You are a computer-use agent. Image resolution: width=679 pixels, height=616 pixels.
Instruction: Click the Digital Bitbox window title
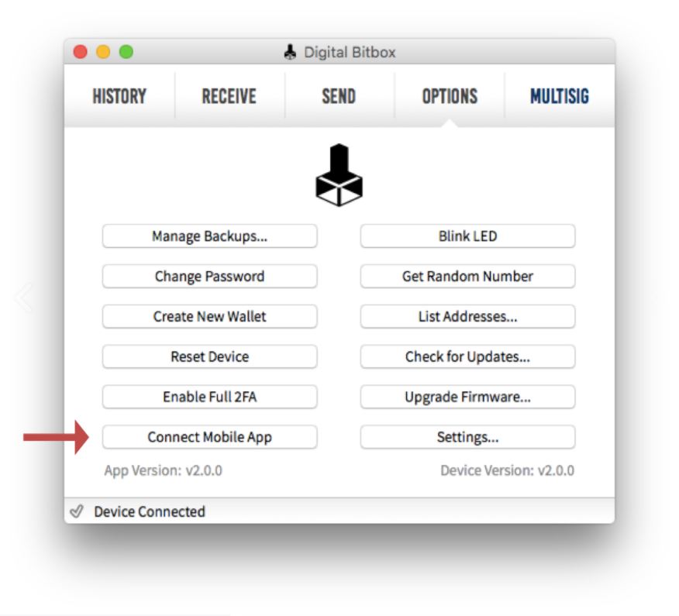pyautogui.click(x=350, y=53)
